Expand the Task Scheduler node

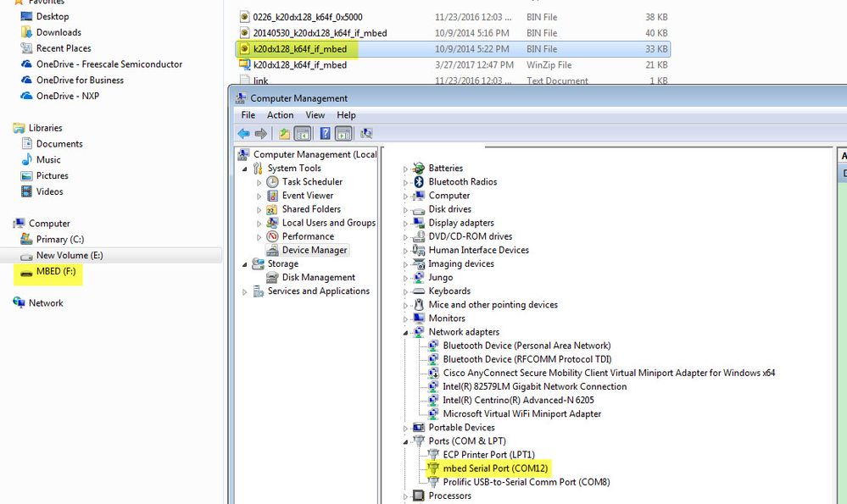(x=259, y=182)
